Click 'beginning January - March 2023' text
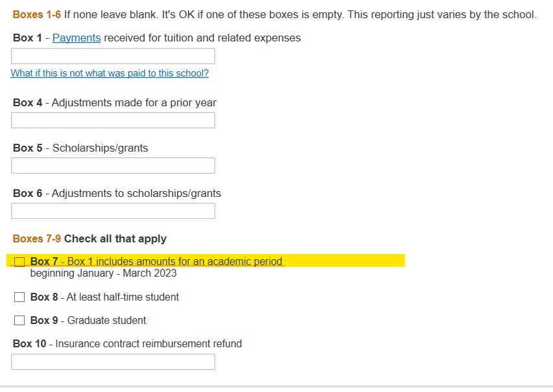This screenshot has width=553, height=392. click(103, 273)
